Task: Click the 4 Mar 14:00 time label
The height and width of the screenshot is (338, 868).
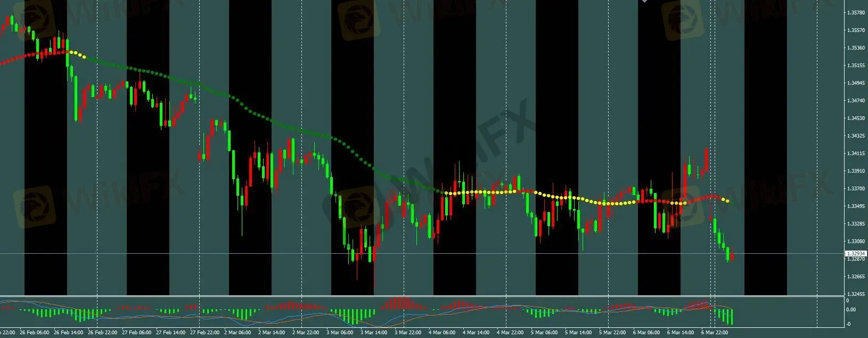Action: (476, 333)
